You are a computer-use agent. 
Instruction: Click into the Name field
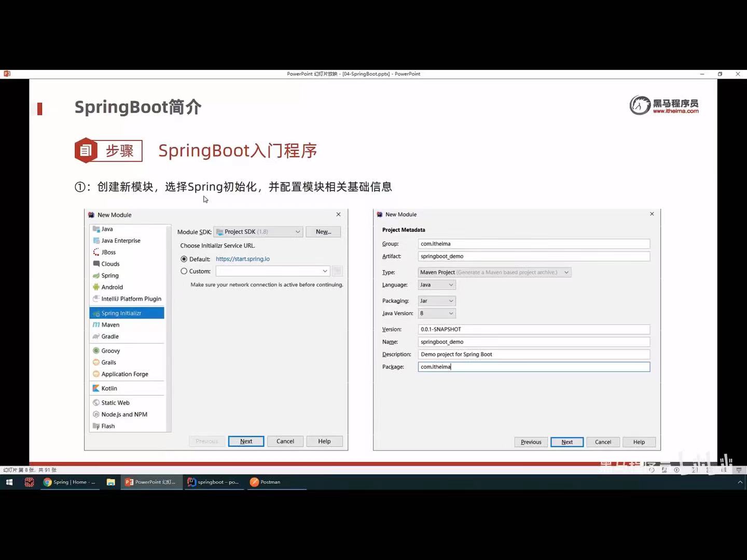(534, 342)
